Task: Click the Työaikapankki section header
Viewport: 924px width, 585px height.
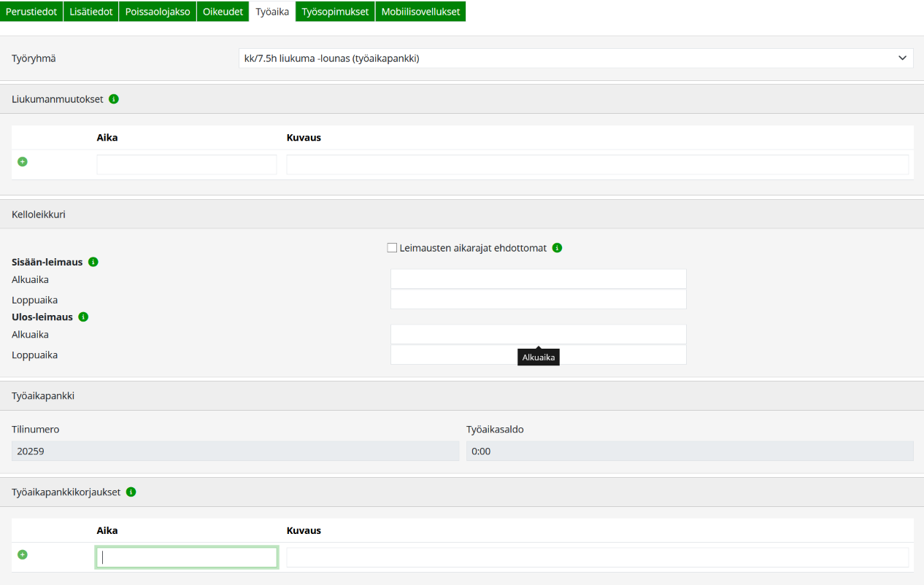Action: [462, 396]
